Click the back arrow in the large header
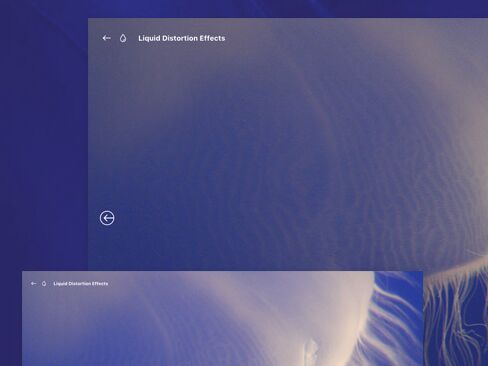The image size is (488, 366). tap(106, 38)
